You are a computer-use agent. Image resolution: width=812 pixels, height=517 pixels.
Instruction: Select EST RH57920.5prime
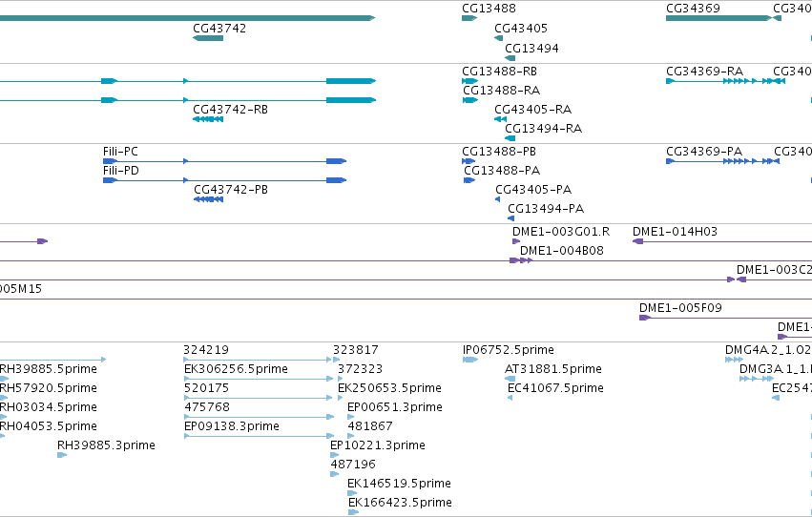[x=4, y=398]
